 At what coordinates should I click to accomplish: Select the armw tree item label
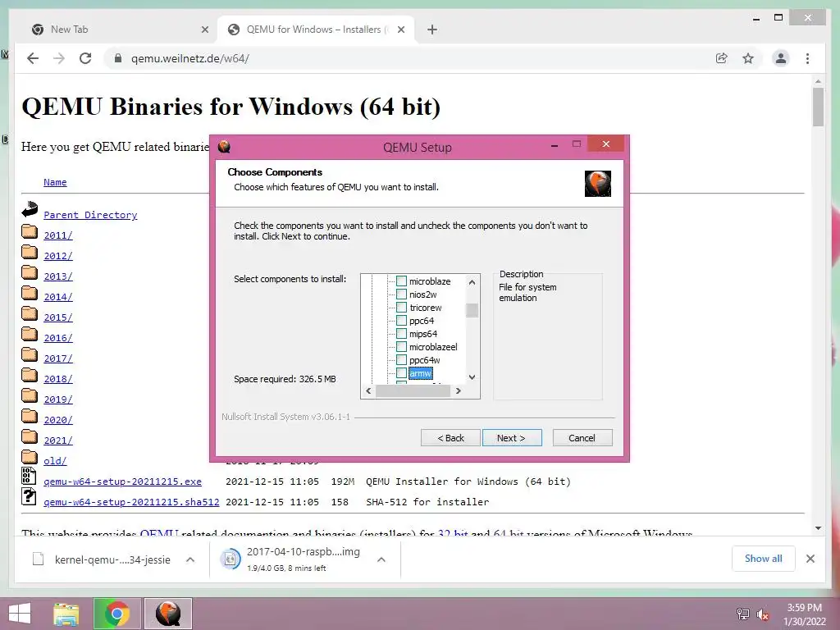[421, 373]
